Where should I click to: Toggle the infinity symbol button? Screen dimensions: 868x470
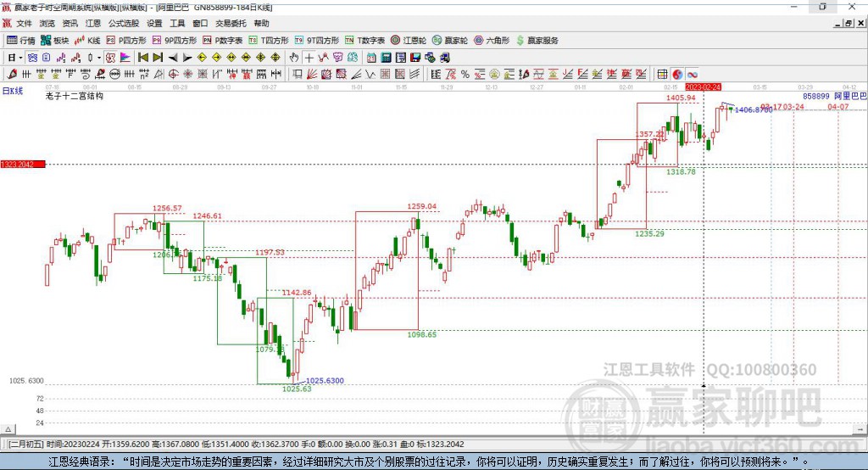tap(692, 75)
